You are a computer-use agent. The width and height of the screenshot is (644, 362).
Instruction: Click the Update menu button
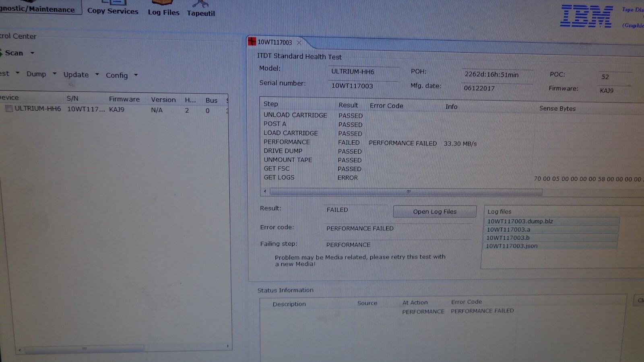[x=76, y=74]
